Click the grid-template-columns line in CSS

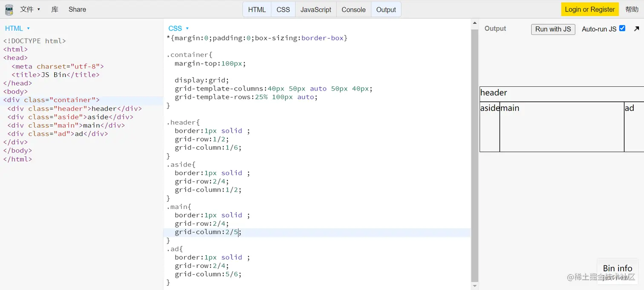[273, 88]
